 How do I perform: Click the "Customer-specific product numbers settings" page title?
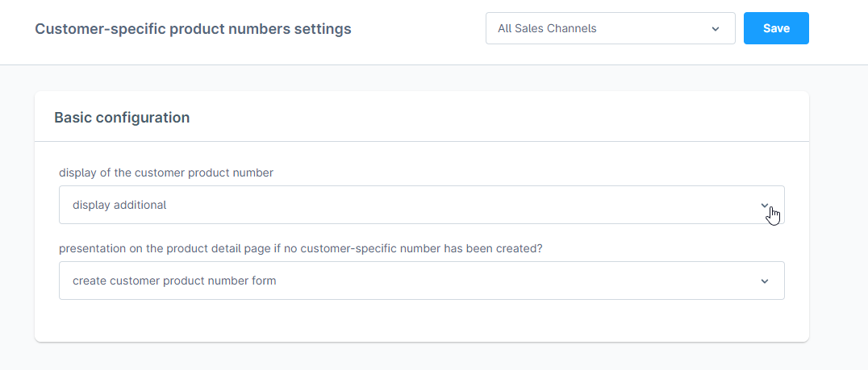click(193, 29)
